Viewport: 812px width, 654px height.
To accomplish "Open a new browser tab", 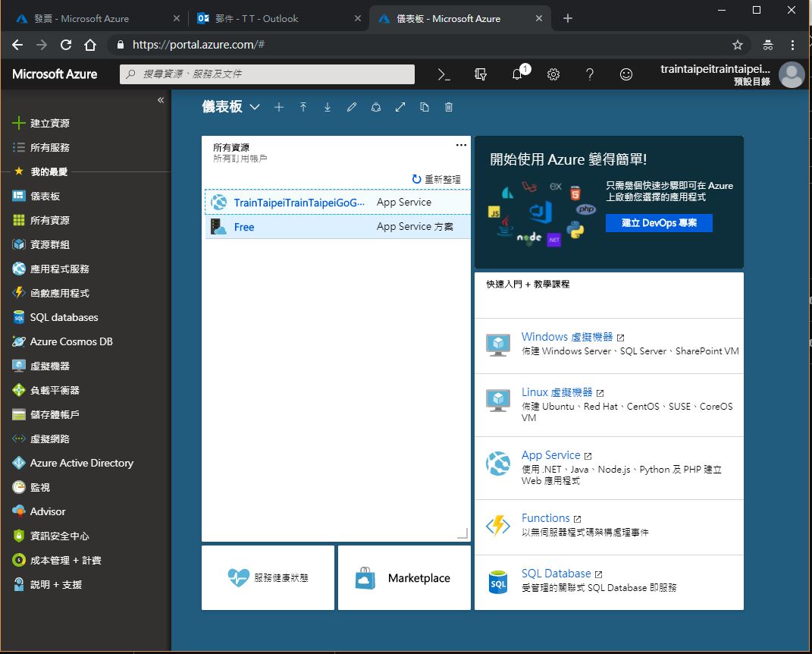I will tap(568, 19).
